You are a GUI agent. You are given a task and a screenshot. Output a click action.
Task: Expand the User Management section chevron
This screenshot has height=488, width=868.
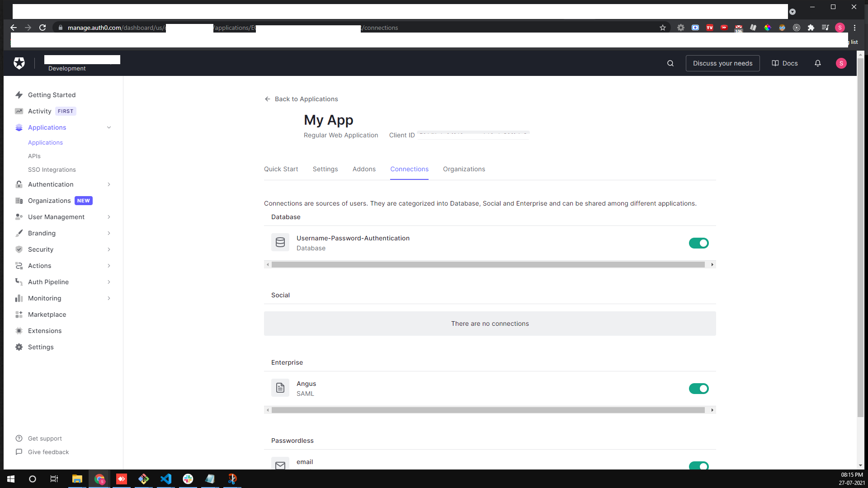(109, 217)
